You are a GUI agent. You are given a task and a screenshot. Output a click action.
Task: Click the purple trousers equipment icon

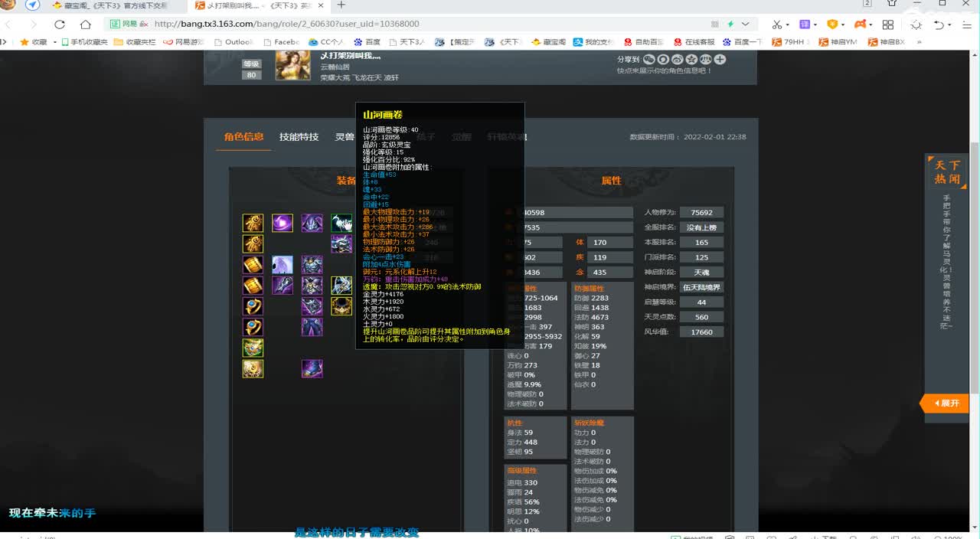(312, 327)
